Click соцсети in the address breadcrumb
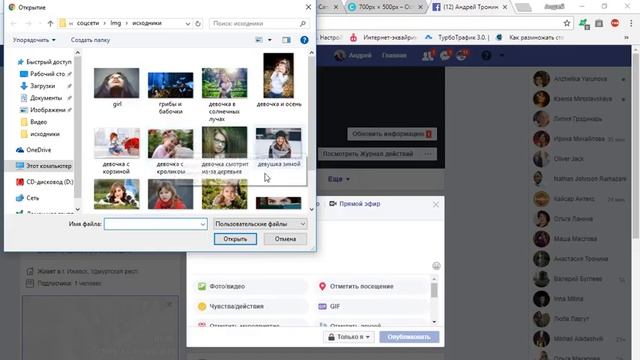Viewport: 640px width, 360px height. click(88, 23)
